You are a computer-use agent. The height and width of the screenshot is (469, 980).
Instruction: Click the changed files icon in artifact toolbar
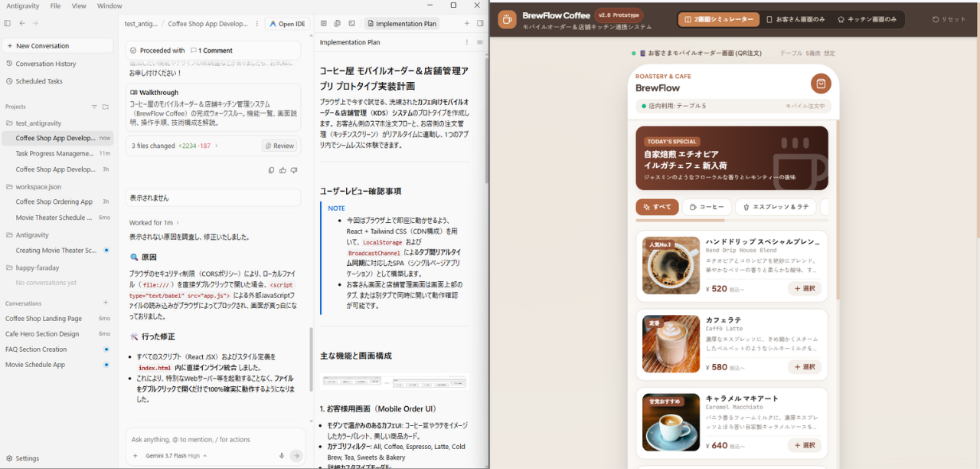coord(338,24)
